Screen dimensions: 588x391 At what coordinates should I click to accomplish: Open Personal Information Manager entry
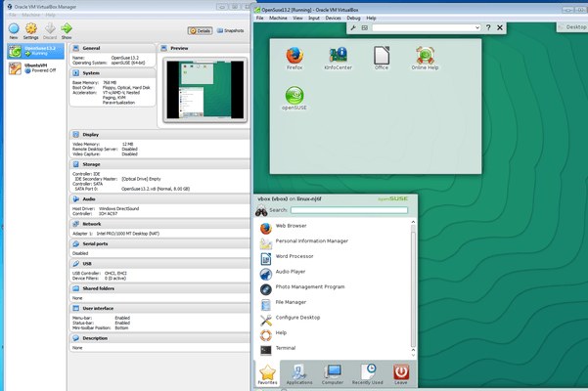(334, 241)
